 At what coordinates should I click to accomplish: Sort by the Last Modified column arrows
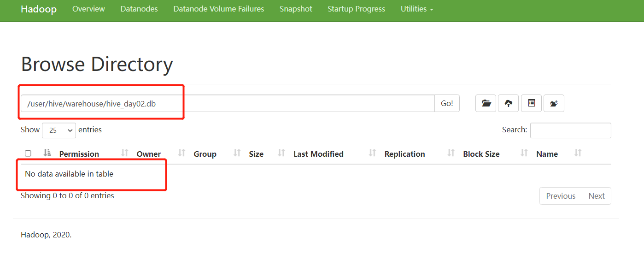[x=373, y=153]
